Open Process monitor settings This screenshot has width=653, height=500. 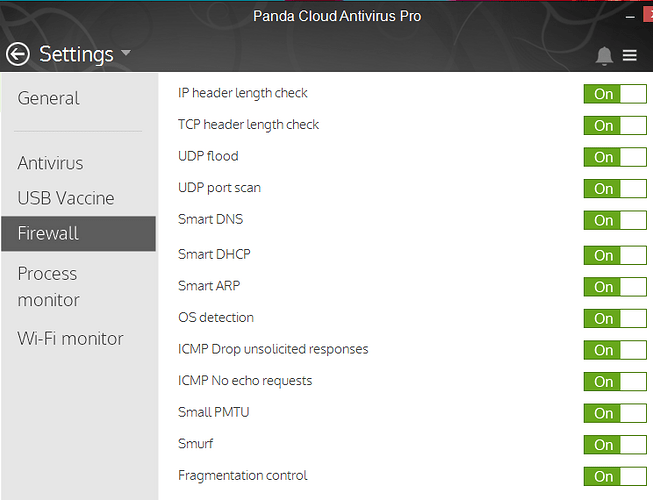48,286
